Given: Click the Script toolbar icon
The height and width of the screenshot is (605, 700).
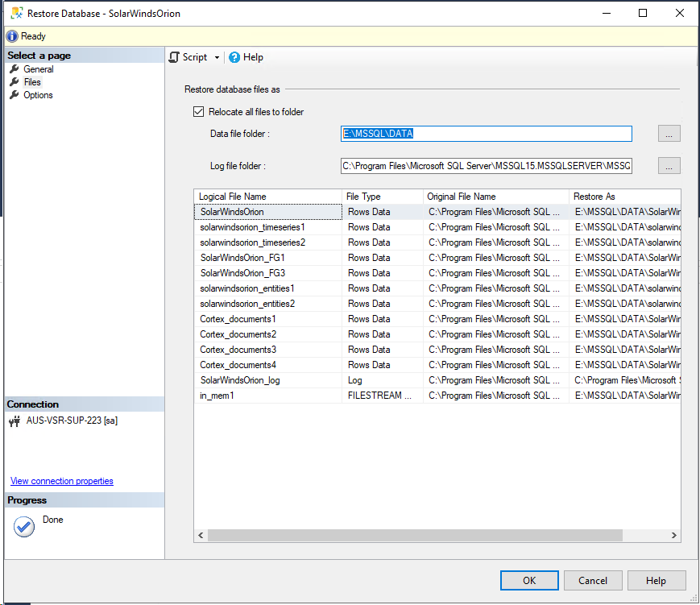Looking at the screenshot, I should 174,57.
